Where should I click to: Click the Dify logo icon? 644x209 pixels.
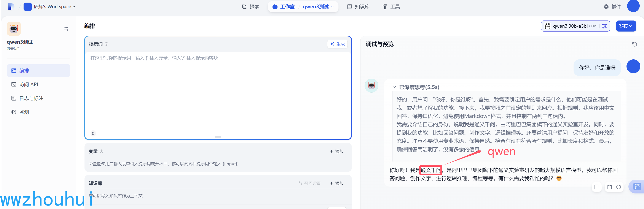coord(11,6)
